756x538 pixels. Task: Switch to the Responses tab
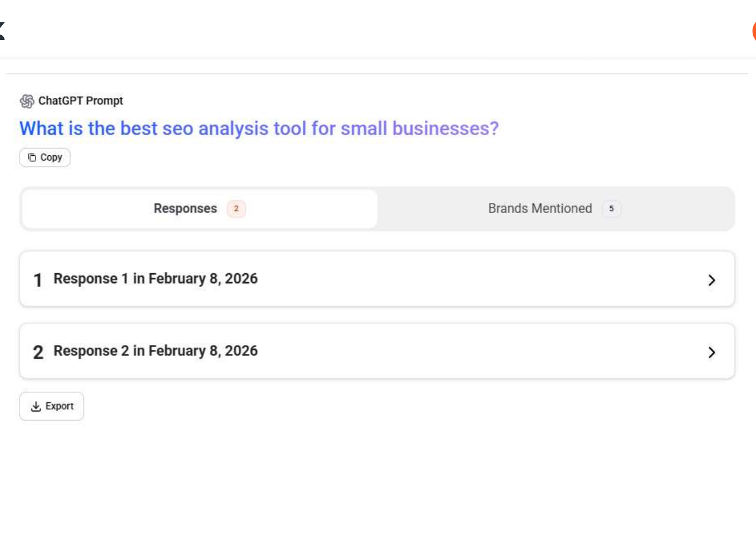pyautogui.click(x=199, y=209)
